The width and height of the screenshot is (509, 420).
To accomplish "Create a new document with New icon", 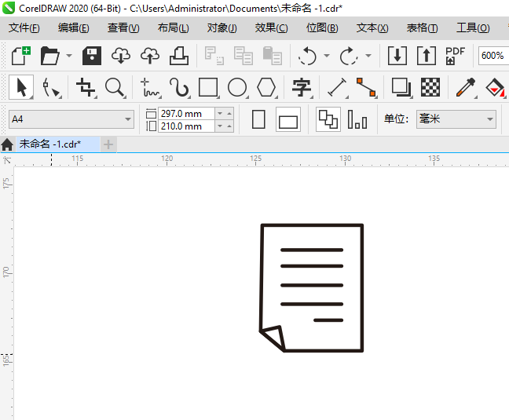I will (x=21, y=56).
